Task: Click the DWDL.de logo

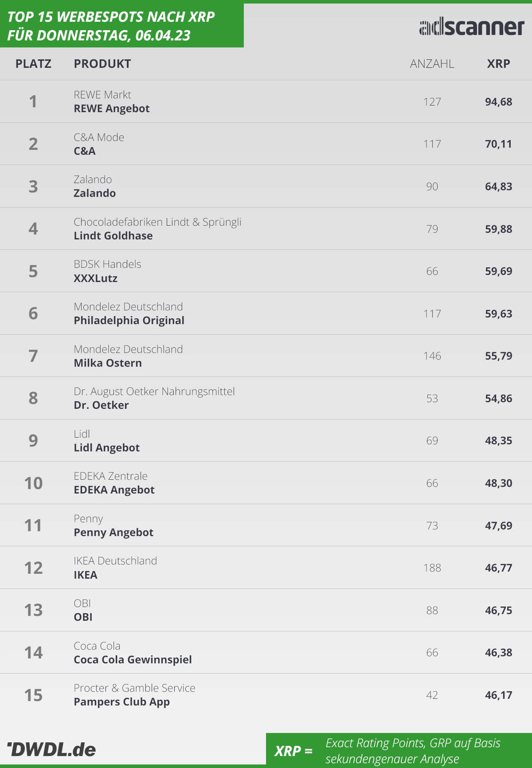Action: tap(51, 749)
